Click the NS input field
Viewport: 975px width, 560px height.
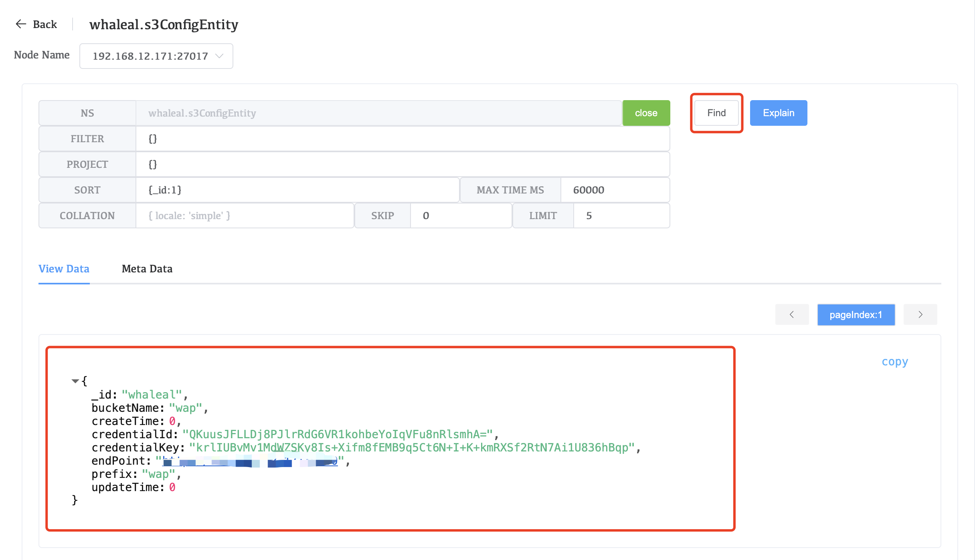[x=379, y=113]
